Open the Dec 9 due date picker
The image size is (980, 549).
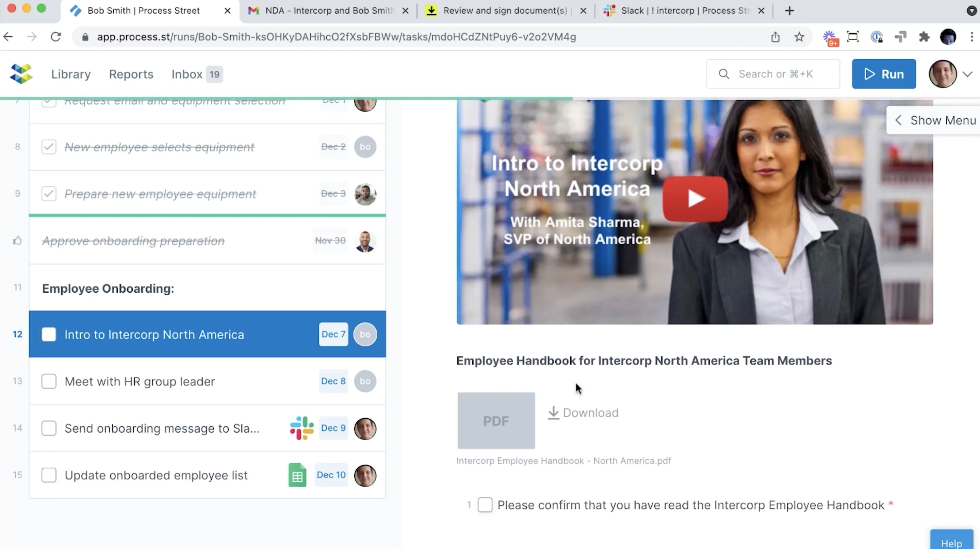[333, 428]
